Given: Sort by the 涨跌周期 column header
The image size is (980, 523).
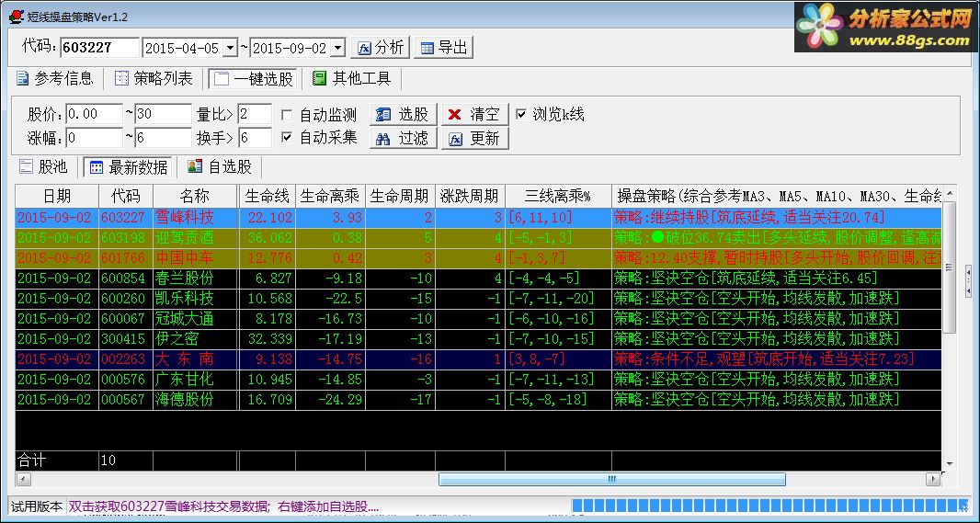Looking at the screenshot, I should click(x=470, y=196).
